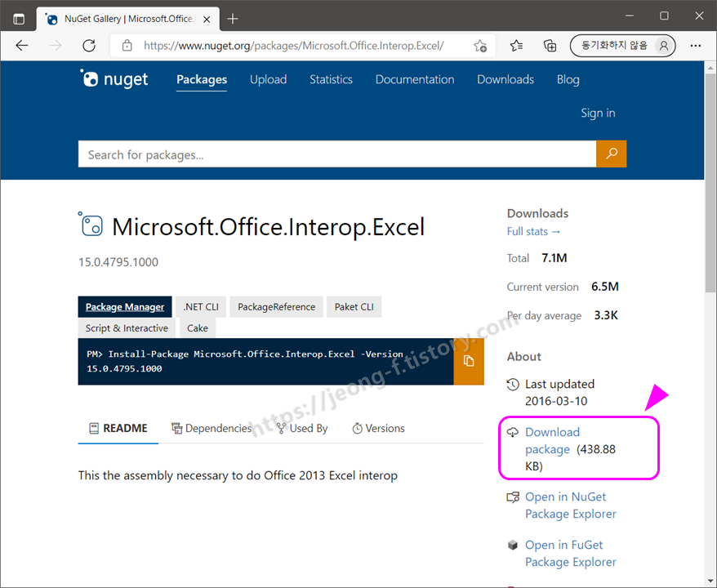This screenshot has width=717, height=588.
Task: Click the download cloud icon
Action: (513, 432)
